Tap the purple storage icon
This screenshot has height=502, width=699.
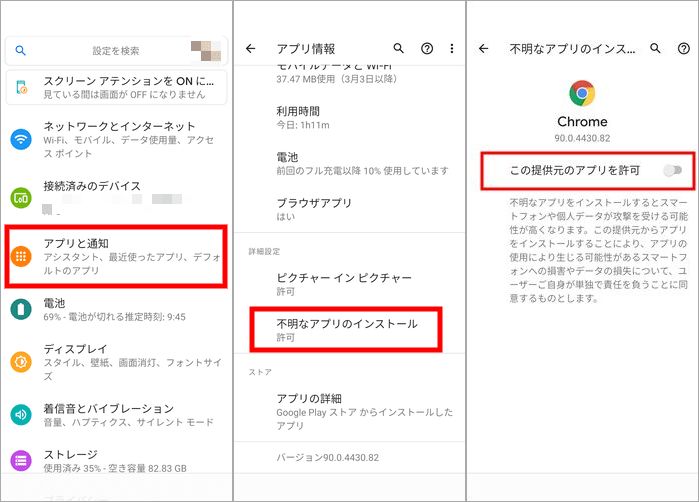pyautogui.click(x=21, y=461)
